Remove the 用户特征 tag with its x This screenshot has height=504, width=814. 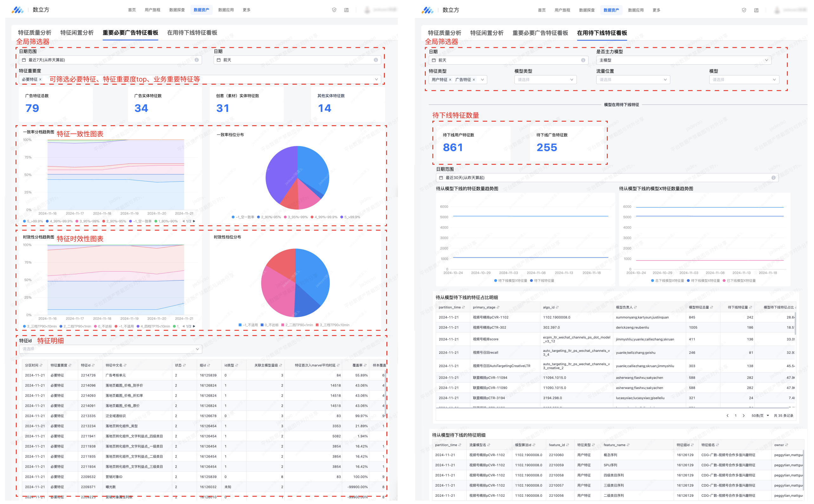pos(450,80)
